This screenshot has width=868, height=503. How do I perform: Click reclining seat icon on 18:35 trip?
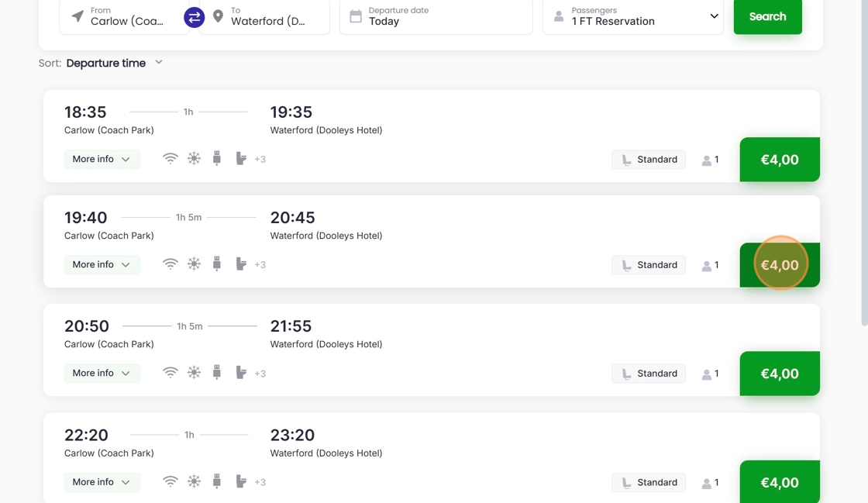tap(241, 159)
